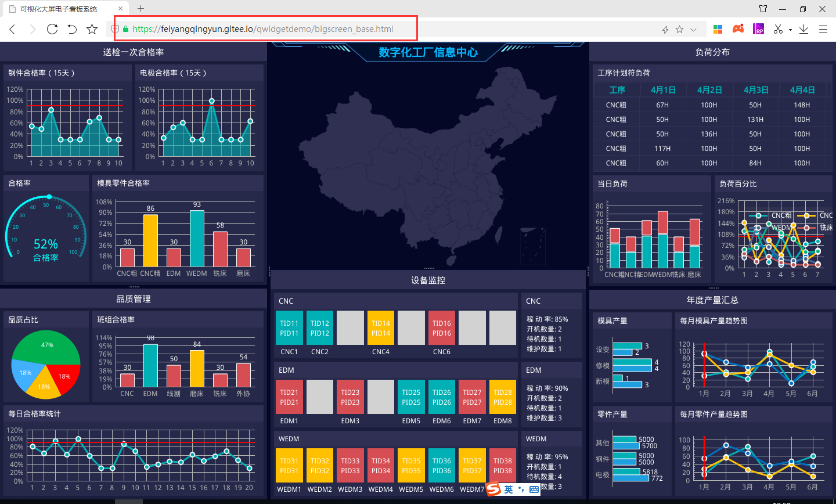The width and height of the screenshot is (836, 504).
Task: Toggle the 铣床 legend series in 负荷百分比
Action: (x=818, y=228)
